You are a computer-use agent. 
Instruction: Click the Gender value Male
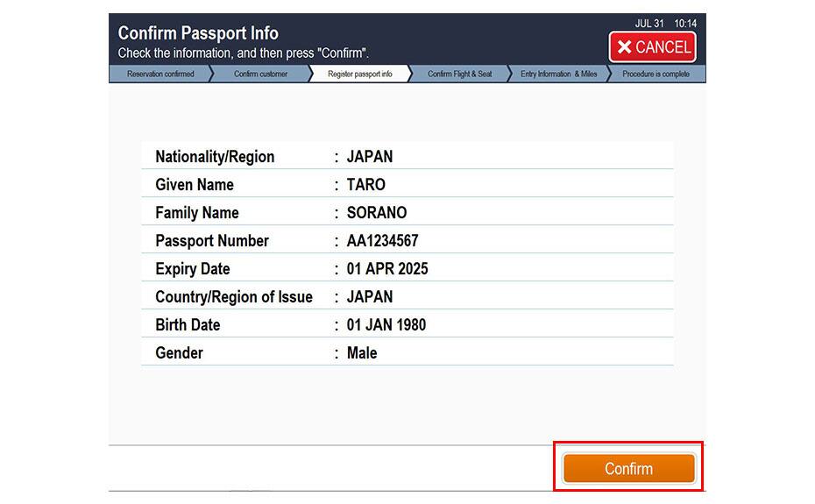(362, 353)
